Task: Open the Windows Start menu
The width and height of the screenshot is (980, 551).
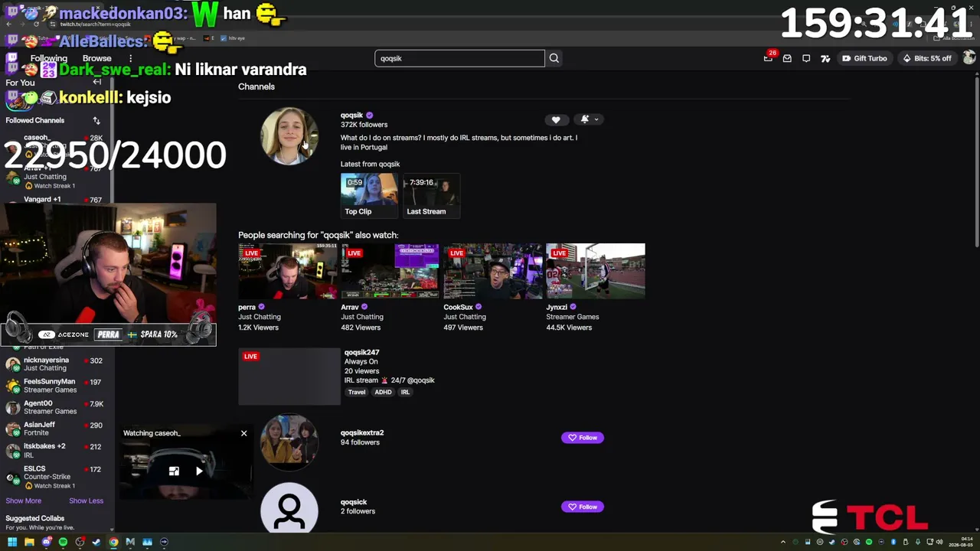Action: [x=12, y=543]
